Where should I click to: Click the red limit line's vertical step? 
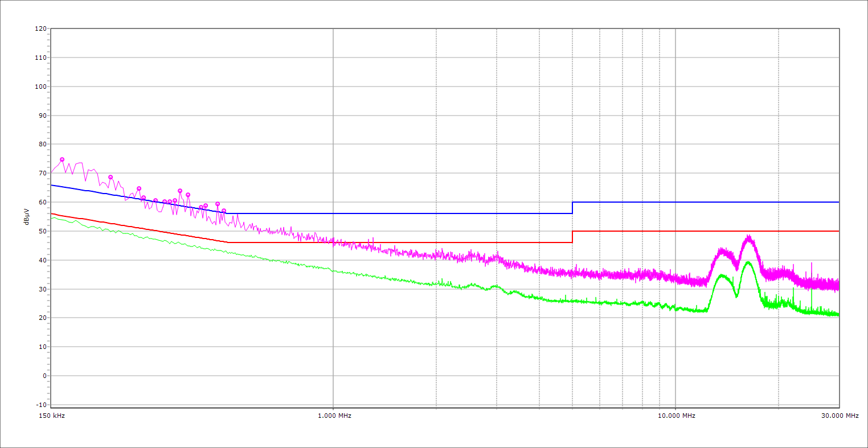coord(572,237)
